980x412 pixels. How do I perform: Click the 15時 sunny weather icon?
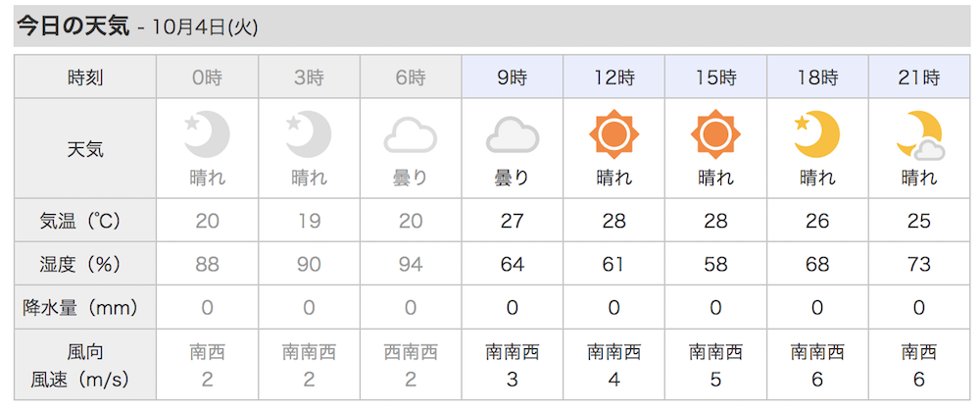715,133
